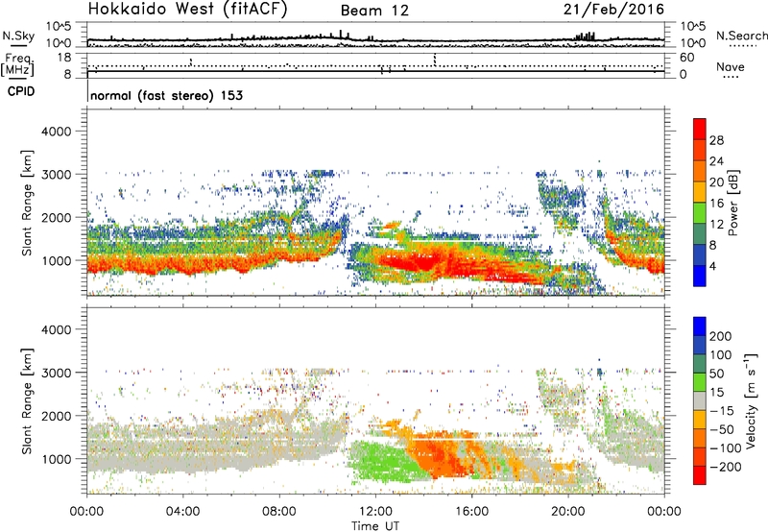This screenshot has height=532, width=768.
Task: Pick the red bottom velocity colorbar segment
Action: 700,475
